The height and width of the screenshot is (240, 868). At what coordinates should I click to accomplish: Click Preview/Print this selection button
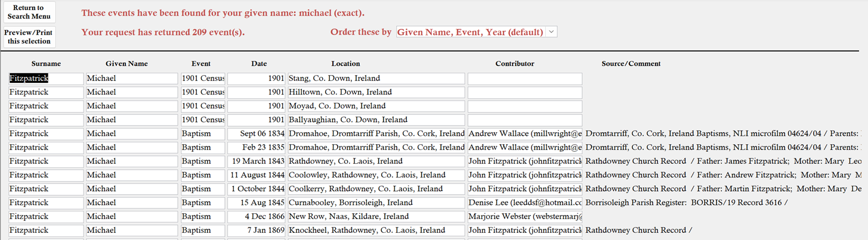coord(29,37)
